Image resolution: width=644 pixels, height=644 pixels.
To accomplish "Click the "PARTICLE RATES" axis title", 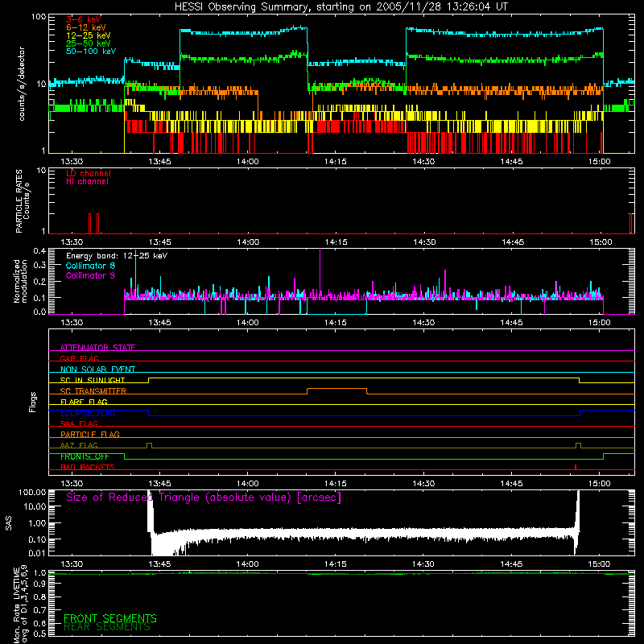I will tap(19, 200).
